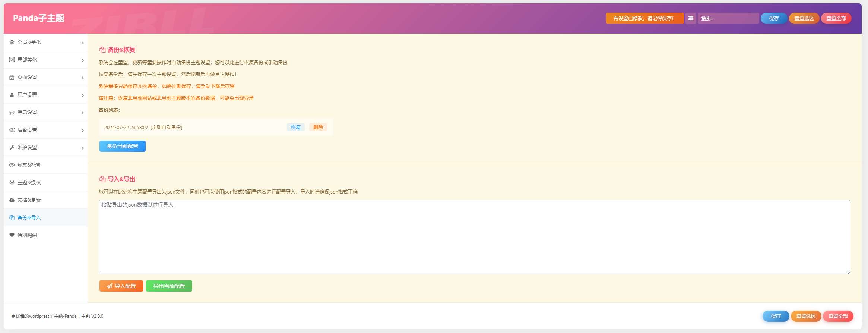The image size is (868, 333).
Task: Delete the 2024-07-22 backup with 删除
Action: [318, 127]
